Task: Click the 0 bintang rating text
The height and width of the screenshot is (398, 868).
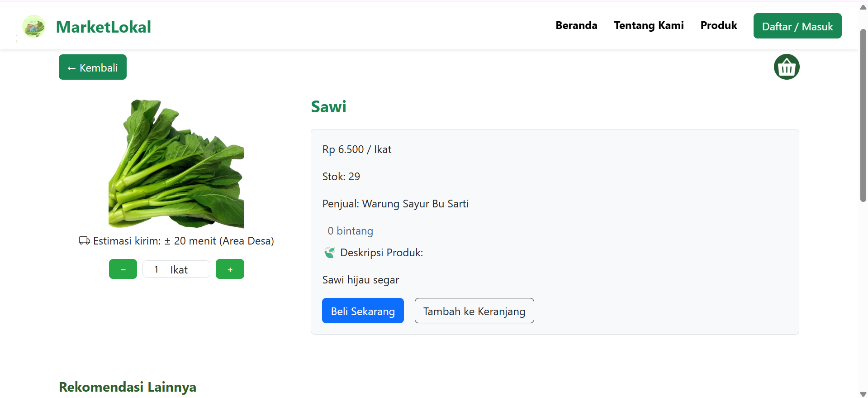Action: click(351, 231)
